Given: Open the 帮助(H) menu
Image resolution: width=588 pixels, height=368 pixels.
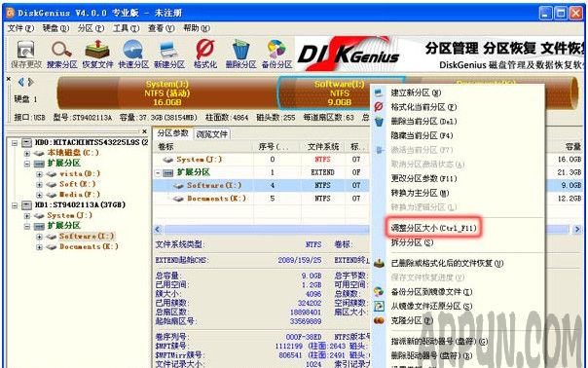Looking at the screenshot, I should 197,28.
